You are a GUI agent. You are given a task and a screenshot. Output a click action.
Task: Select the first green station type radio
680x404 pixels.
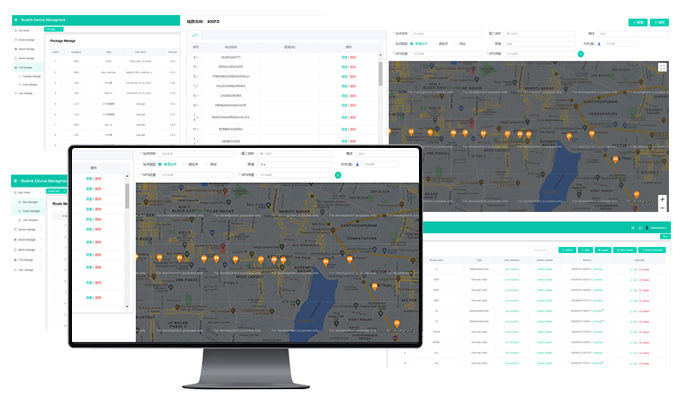pos(412,43)
